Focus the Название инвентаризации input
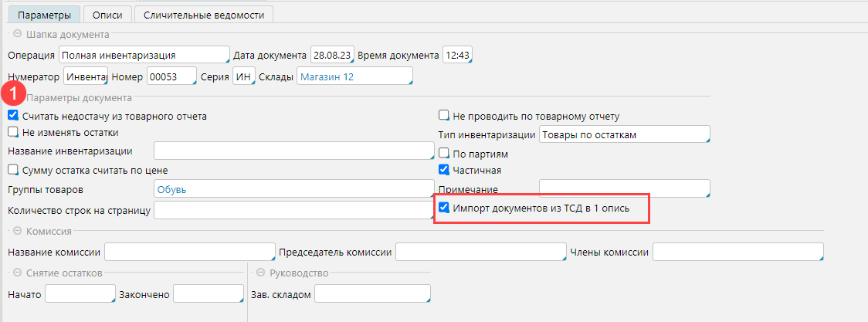This screenshot has width=868, height=322. click(293, 151)
